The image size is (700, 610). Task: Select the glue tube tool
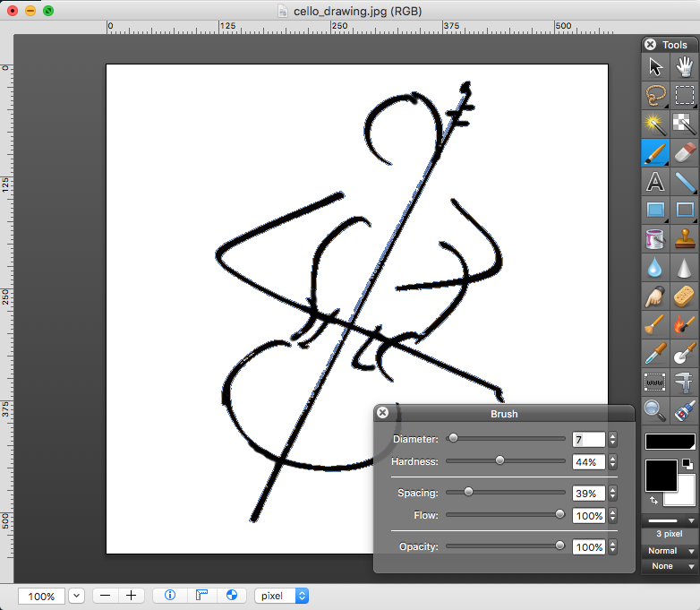coord(684,410)
